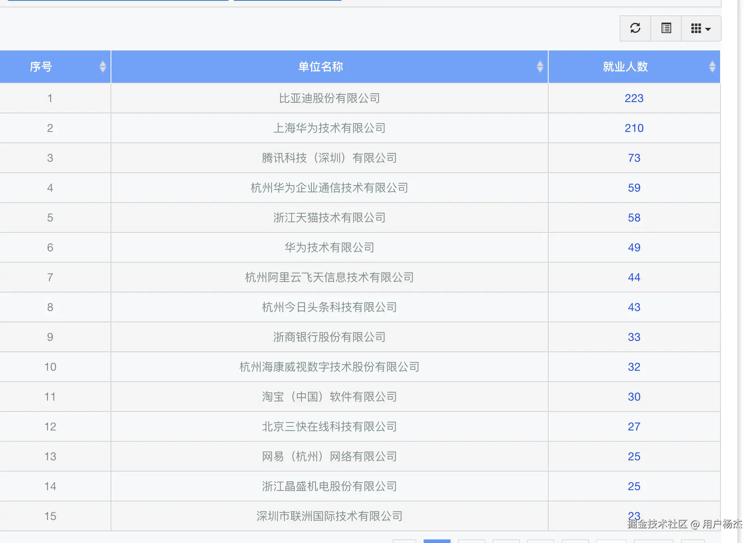Click the sort icon beside 就业人数 header
Image resolution: width=756 pixels, height=543 pixels.
713,67
